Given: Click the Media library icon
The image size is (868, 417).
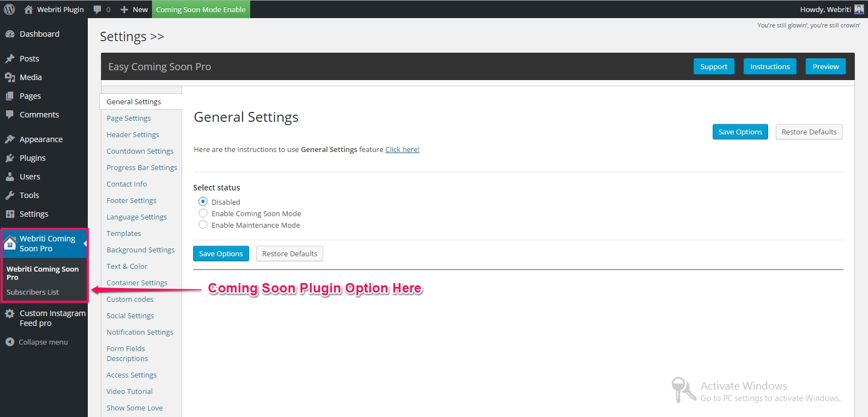Looking at the screenshot, I should [10, 77].
